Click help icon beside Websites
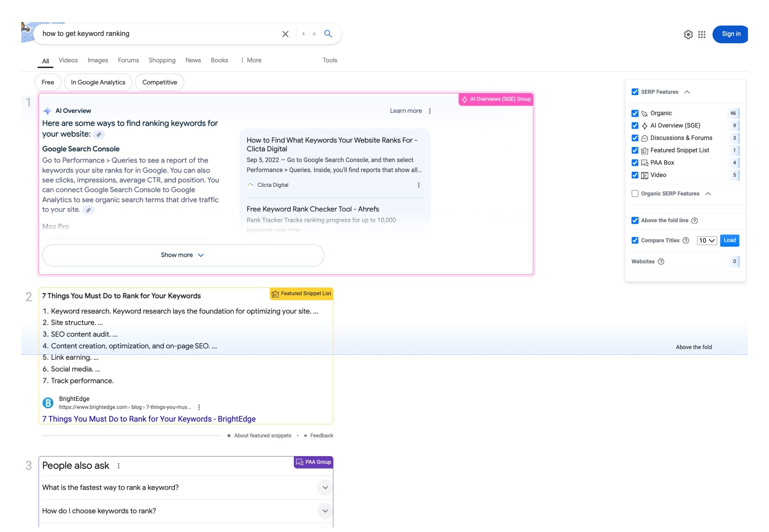Image resolution: width=769 pixels, height=532 pixels. (661, 262)
